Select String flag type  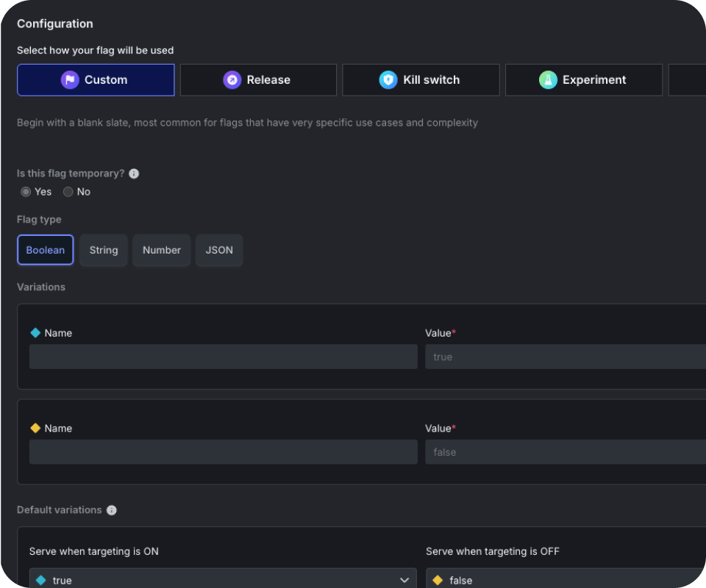[x=104, y=250]
